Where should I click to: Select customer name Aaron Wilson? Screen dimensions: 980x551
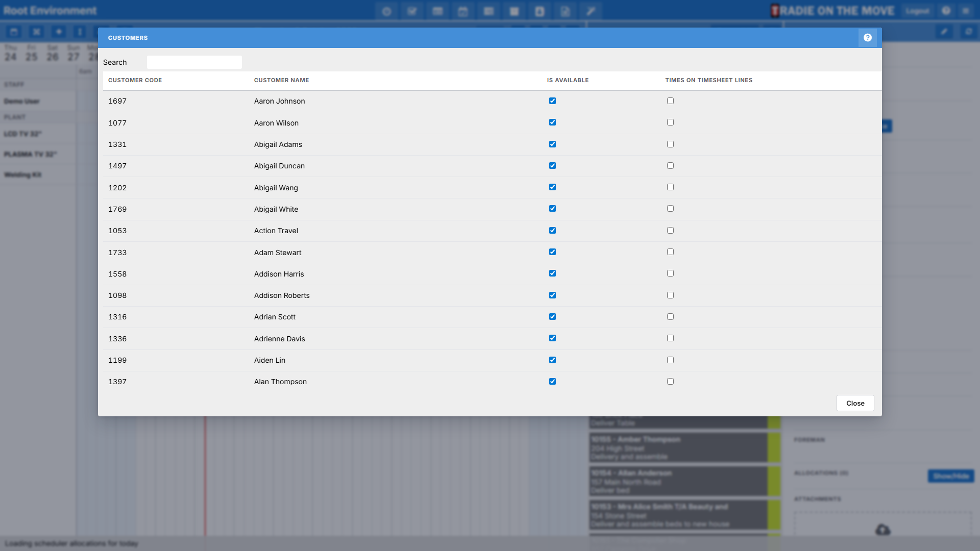(276, 123)
